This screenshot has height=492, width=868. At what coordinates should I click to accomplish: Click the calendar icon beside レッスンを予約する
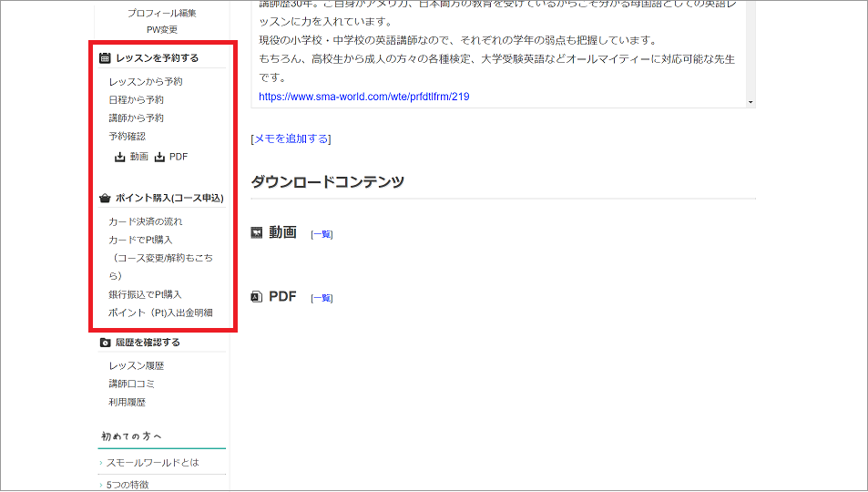click(x=105, y=57)
